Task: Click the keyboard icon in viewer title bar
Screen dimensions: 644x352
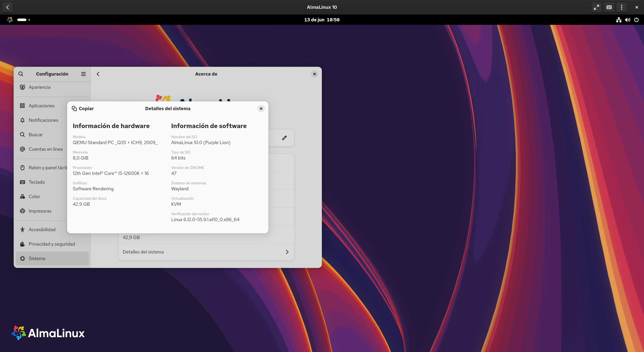Action: [x=609, y=7]
